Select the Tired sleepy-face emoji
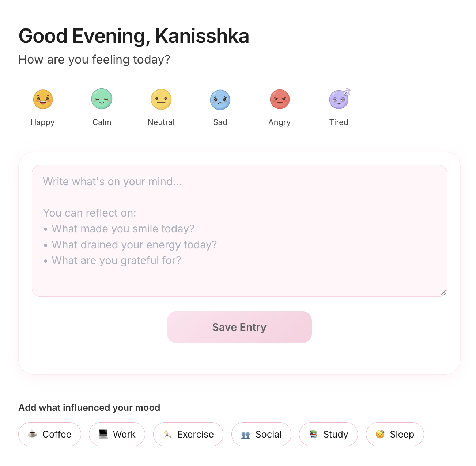The height and width of the screenshot is (466, 476). 339,99
